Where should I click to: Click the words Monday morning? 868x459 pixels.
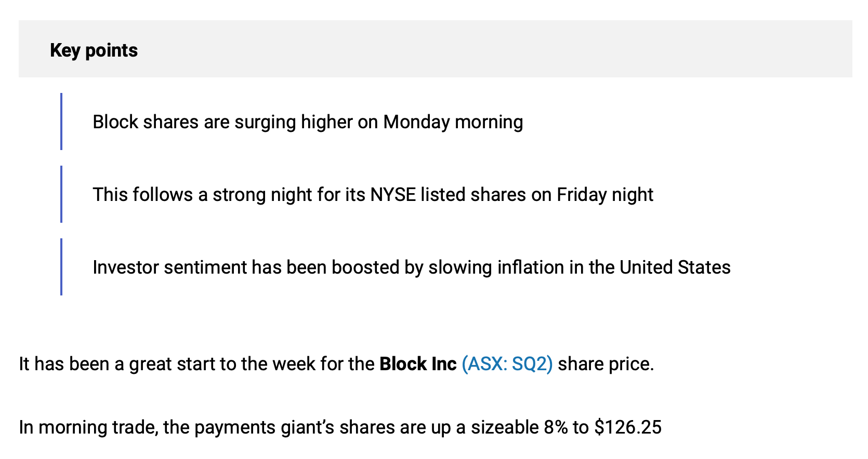[453, 122]
